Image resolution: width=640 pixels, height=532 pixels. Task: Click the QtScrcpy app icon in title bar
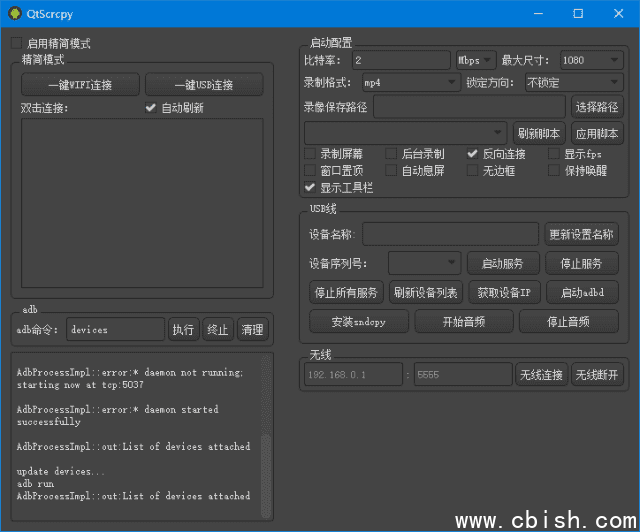(13, 13)
